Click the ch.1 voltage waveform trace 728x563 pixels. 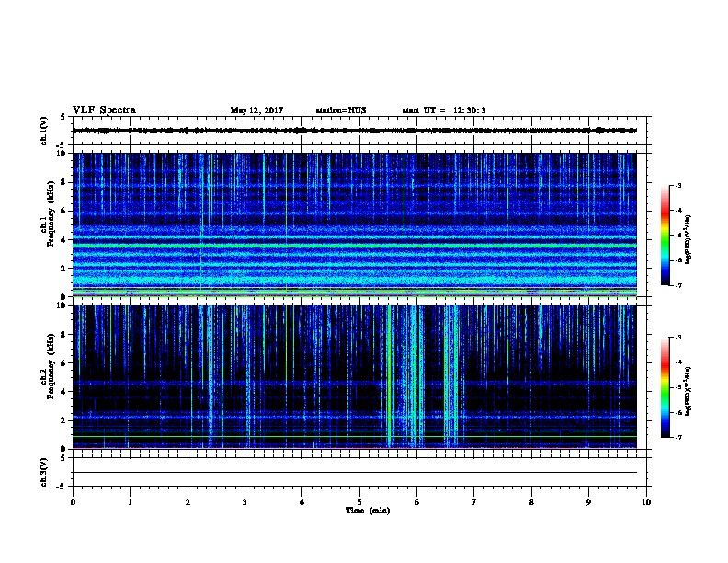point(355,131)
